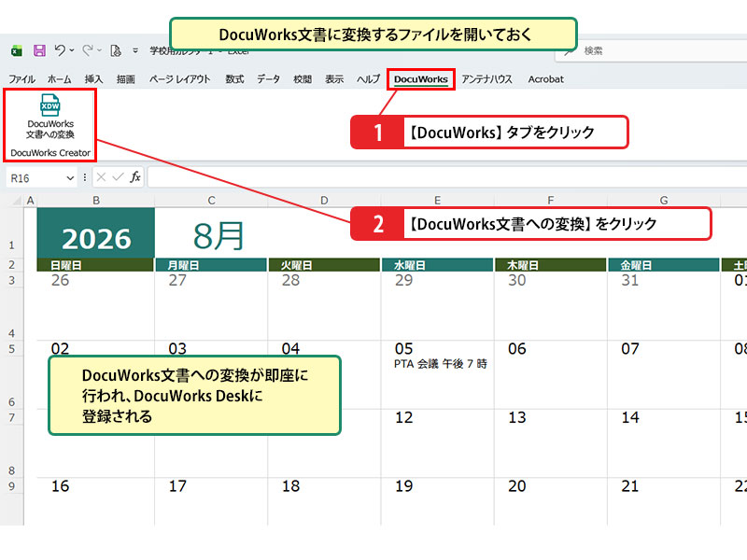Click the 2026 year cell
747x560 pixels.
96,232
